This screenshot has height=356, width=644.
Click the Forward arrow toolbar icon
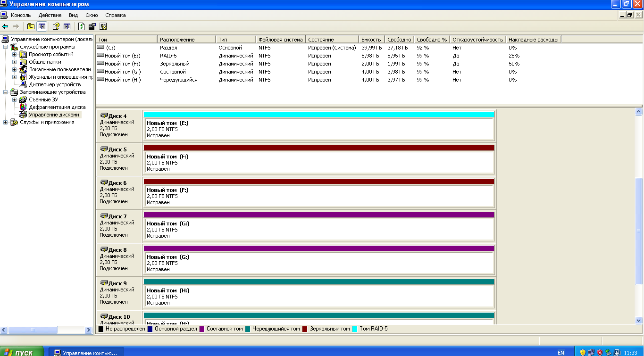pos(16,26)
